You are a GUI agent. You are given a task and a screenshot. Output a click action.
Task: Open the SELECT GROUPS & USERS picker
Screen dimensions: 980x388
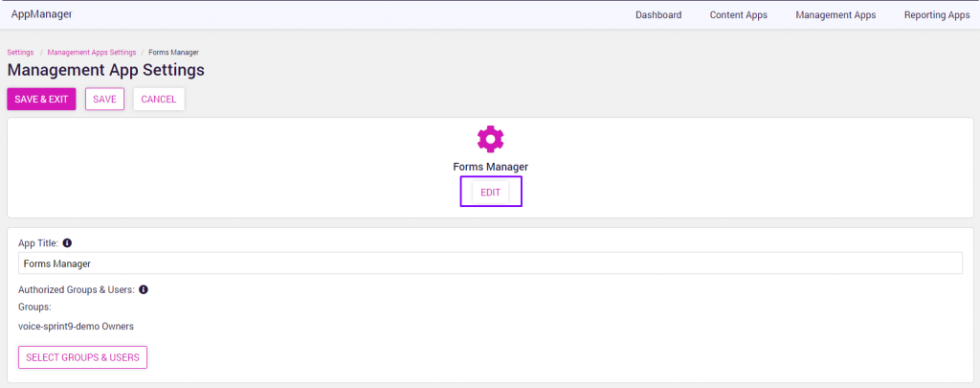pos(82,357)
